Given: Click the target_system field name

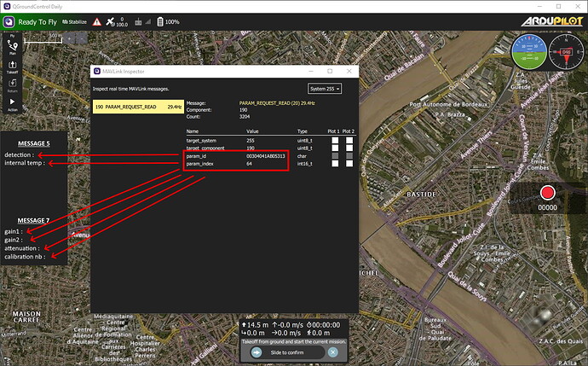Looking at the screenshot, I should [201, 141].
